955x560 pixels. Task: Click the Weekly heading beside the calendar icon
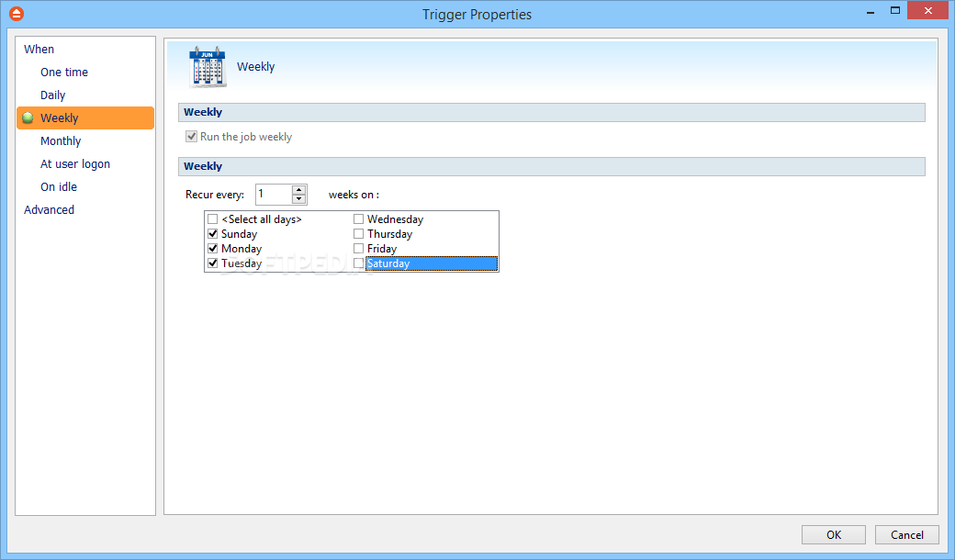(x=256, y=66)
